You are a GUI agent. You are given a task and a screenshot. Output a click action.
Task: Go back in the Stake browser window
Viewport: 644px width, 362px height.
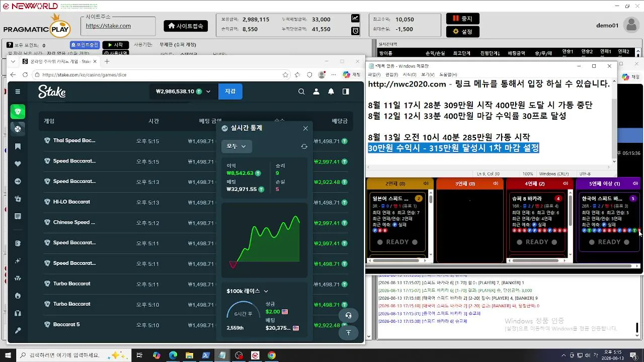[13, 74]
